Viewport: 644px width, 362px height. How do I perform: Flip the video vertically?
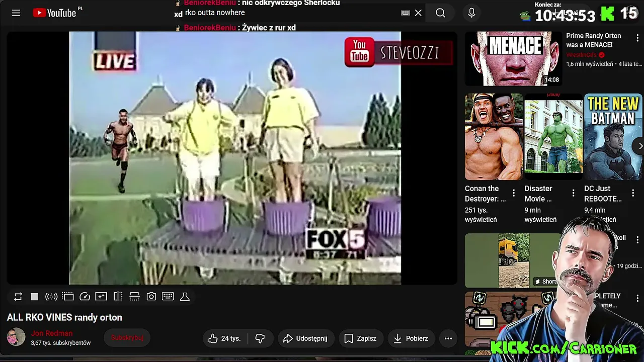(x=134, y=297)
